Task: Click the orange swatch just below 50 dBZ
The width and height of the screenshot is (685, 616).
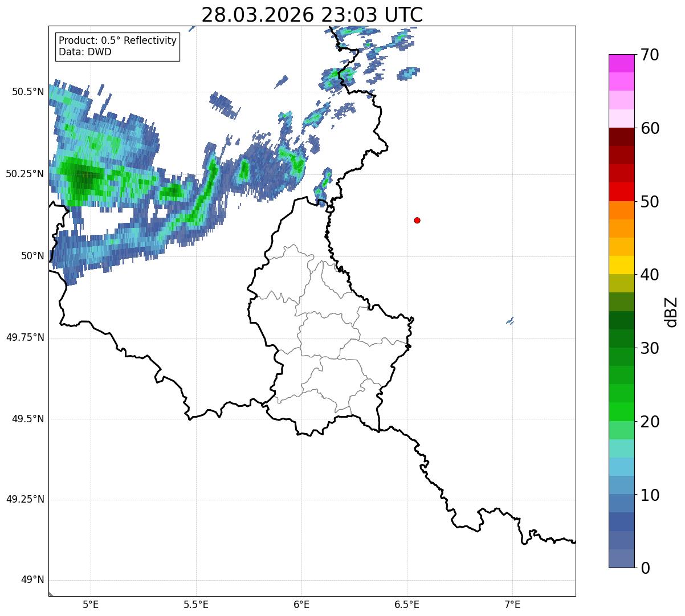Action: click(x=622, y=210)
